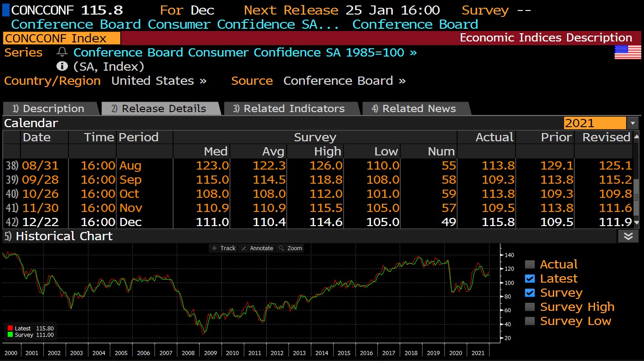Switch to the Description tab

pyautogui.click(x=48, y=108)
